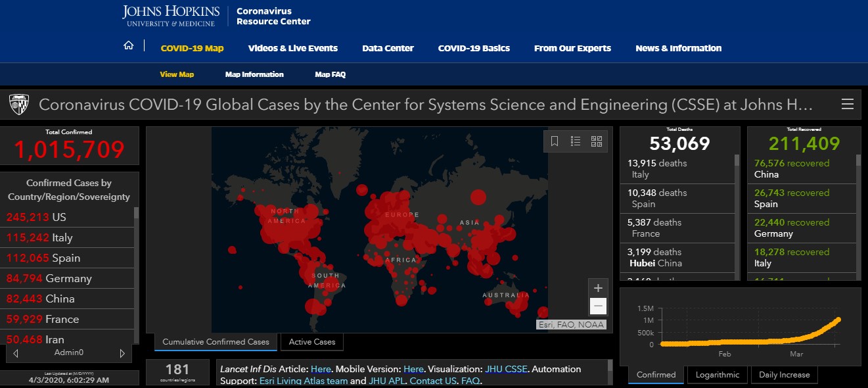This screenshot has height=388, width=868.
Task: Select Germany row with 84,794 cases
Action: (x=68, y=278)
